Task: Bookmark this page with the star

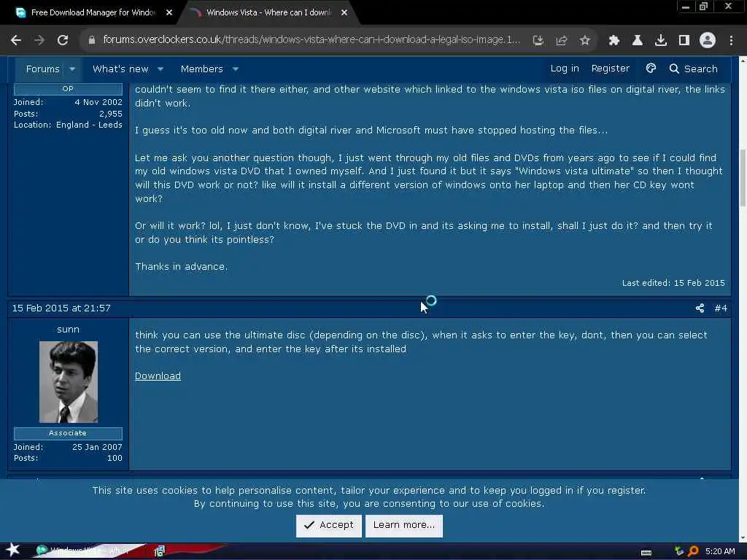Action: click(x=584, y=41)
